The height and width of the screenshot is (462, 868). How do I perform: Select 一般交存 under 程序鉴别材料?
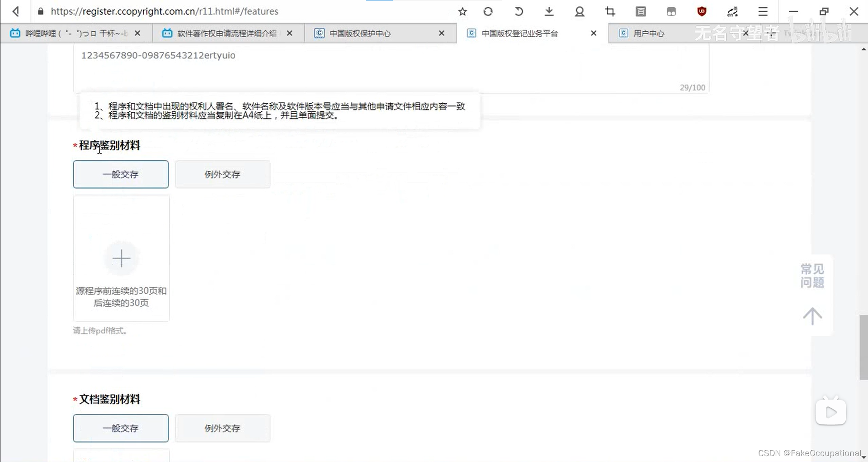(121, 174)
